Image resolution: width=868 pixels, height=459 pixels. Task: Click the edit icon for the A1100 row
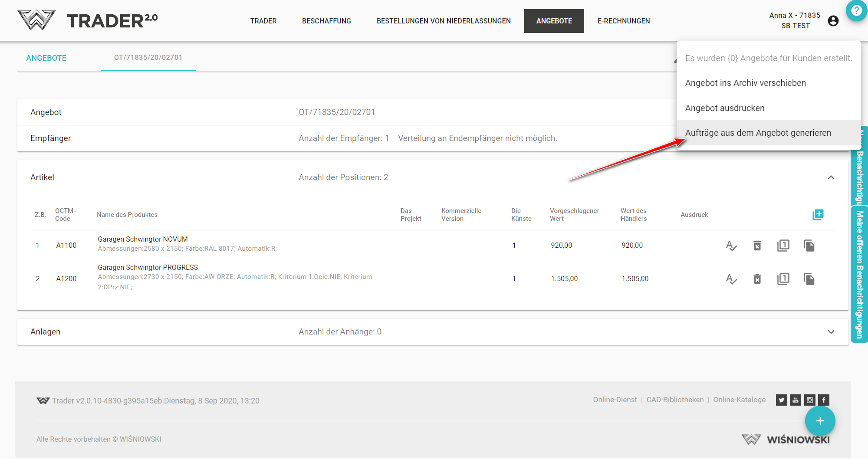coord(731,246)
